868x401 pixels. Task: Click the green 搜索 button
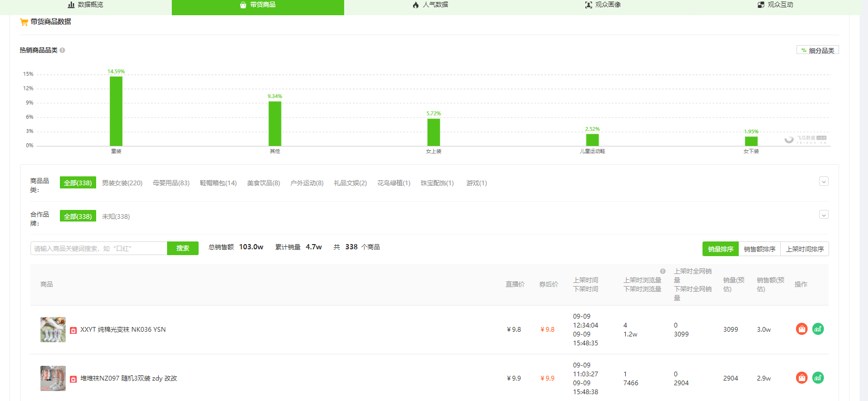point(183,248)
